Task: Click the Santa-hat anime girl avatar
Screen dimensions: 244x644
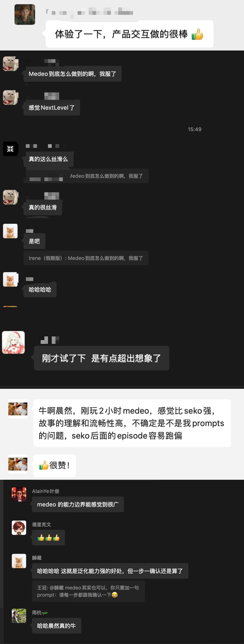Action: (13, 342)
